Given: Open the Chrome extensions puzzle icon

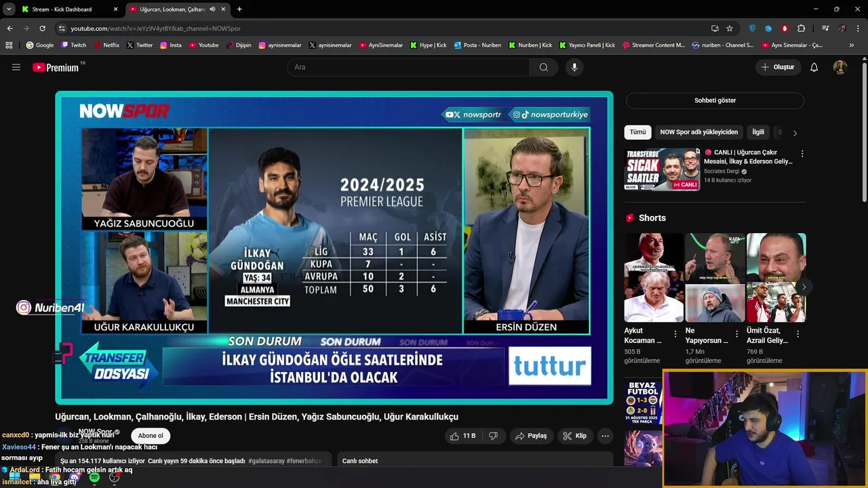Looking at the screenshot, I should point(801,28).
